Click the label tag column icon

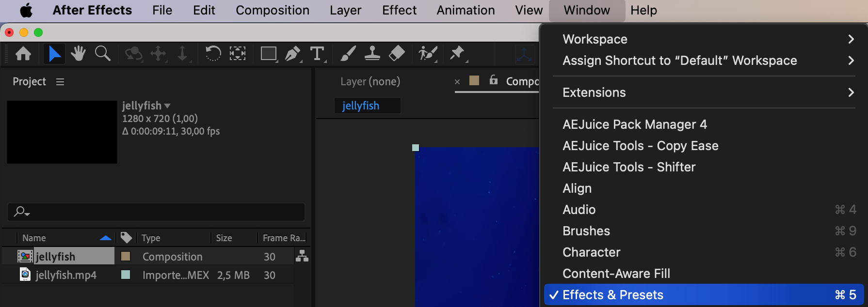126,237
